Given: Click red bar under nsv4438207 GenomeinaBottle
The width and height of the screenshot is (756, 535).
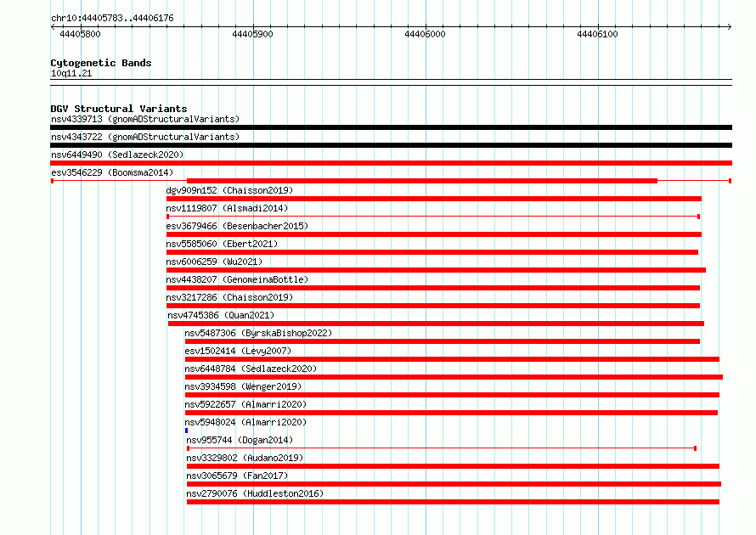Looking at the screenshot, I should (x=433, y=288).
